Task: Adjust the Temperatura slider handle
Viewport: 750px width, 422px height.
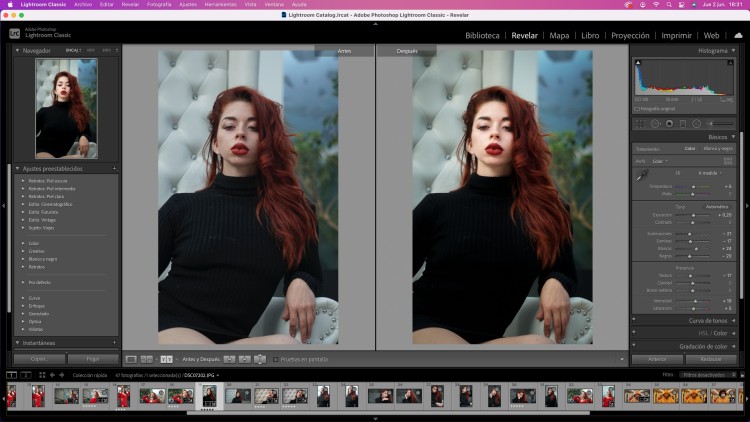Action: point(693,187)
